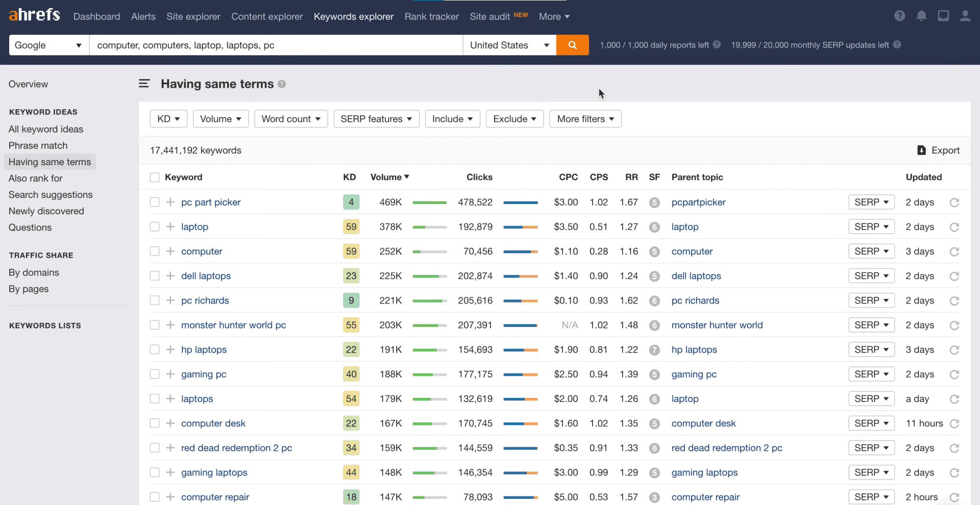Screen dimensions: 980x505
Task: Switch to Site explorer in top navigation
Action: coord(193,16)
